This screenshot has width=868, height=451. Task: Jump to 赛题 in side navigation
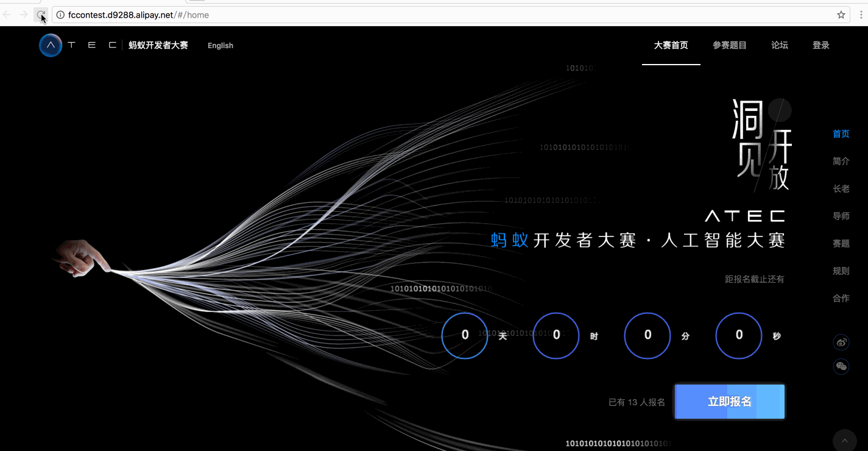[841, 244]
